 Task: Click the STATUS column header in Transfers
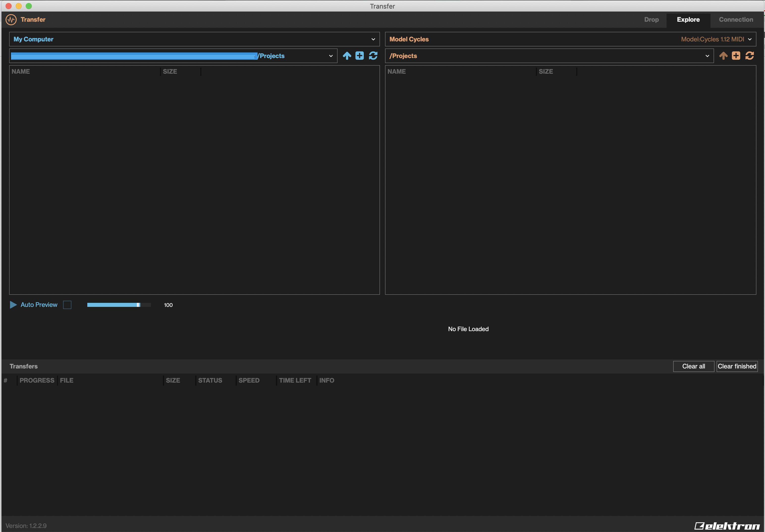click(210, 380)
